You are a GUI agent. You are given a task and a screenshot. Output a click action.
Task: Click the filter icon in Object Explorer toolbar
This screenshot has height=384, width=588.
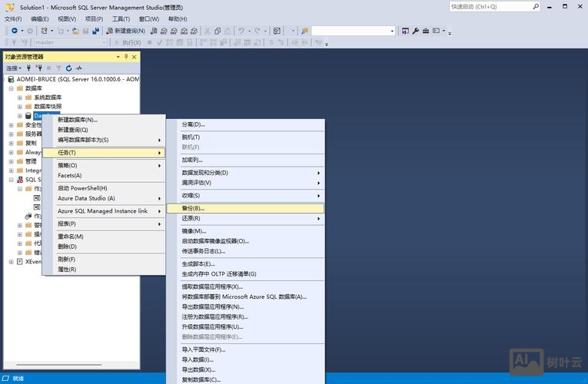pyautogui.click(x=58, y=68)
